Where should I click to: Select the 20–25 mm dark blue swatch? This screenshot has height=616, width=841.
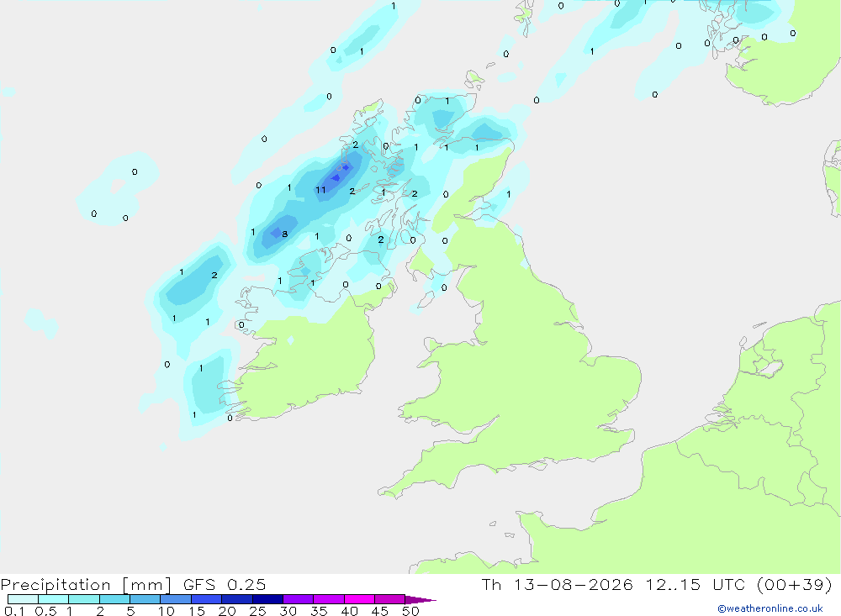tap(237, 599)
